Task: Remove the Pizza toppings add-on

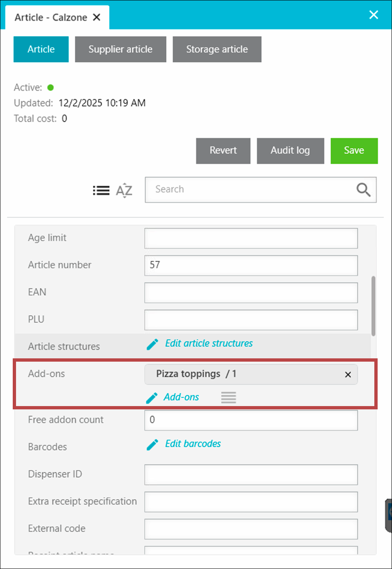Action: pos(348,374)
